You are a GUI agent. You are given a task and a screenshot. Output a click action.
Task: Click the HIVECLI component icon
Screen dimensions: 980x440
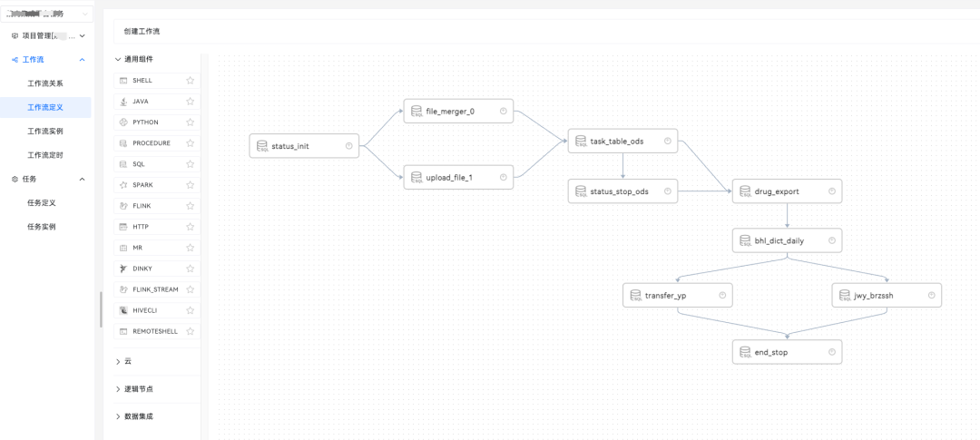point(123,310)
